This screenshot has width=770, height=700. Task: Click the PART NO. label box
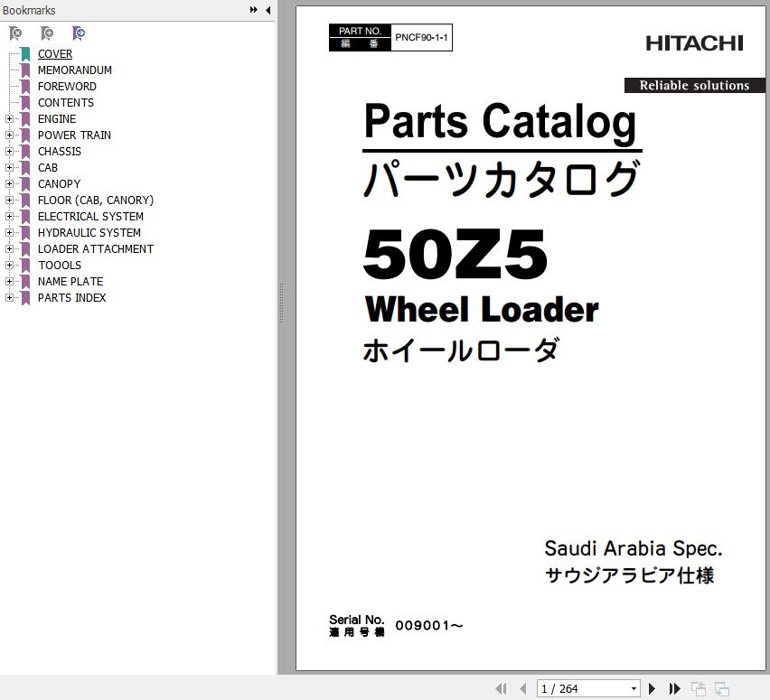[360, 37]
